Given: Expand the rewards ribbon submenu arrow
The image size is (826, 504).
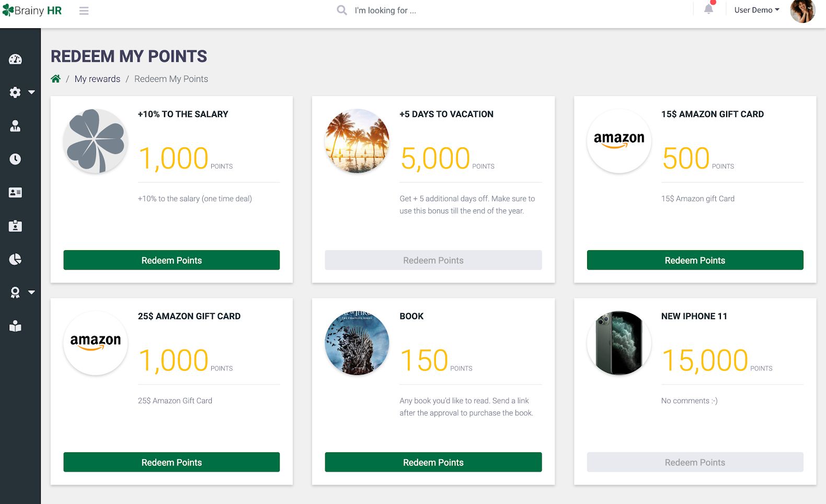Looking at the screenshot, I should tap(32, 292).
